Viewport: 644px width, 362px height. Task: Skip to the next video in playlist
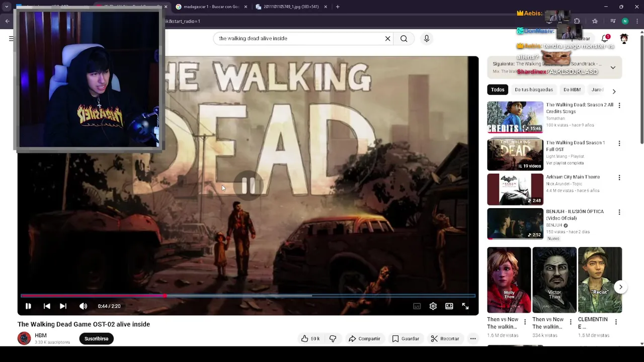[63, 306]
